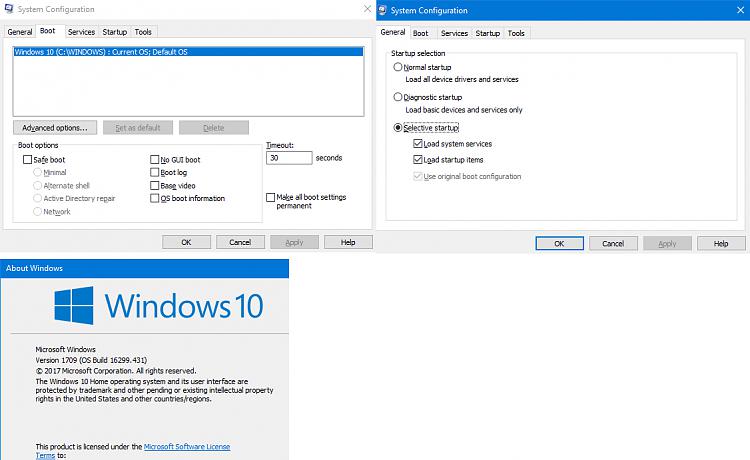
Task: Open Startup tab in the left window
Action: (115, 32)
